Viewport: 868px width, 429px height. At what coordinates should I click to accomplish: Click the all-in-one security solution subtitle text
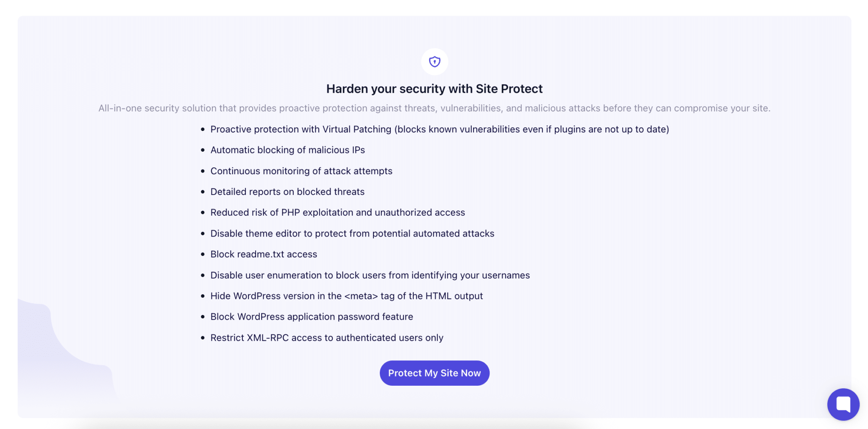coord(434,108)
